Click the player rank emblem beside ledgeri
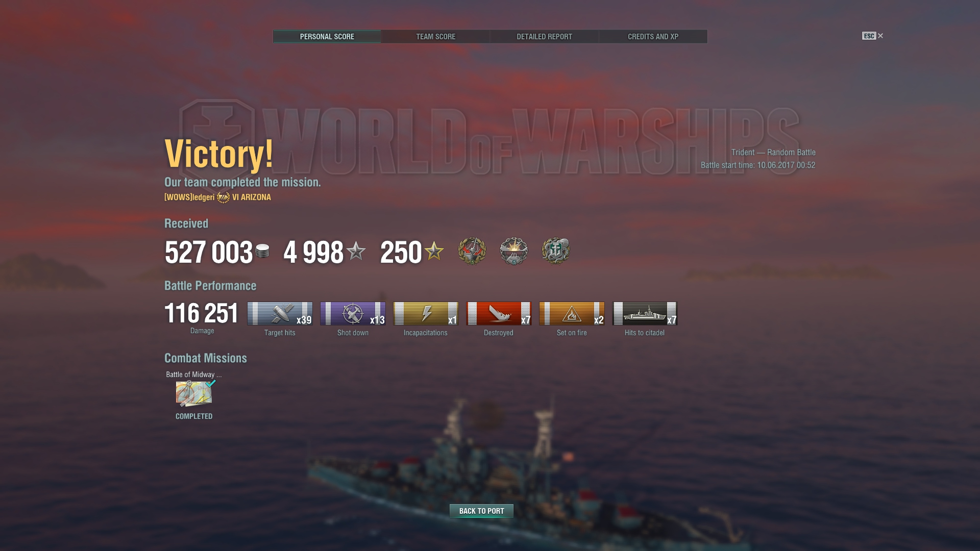980x551 pixels. 223,197
